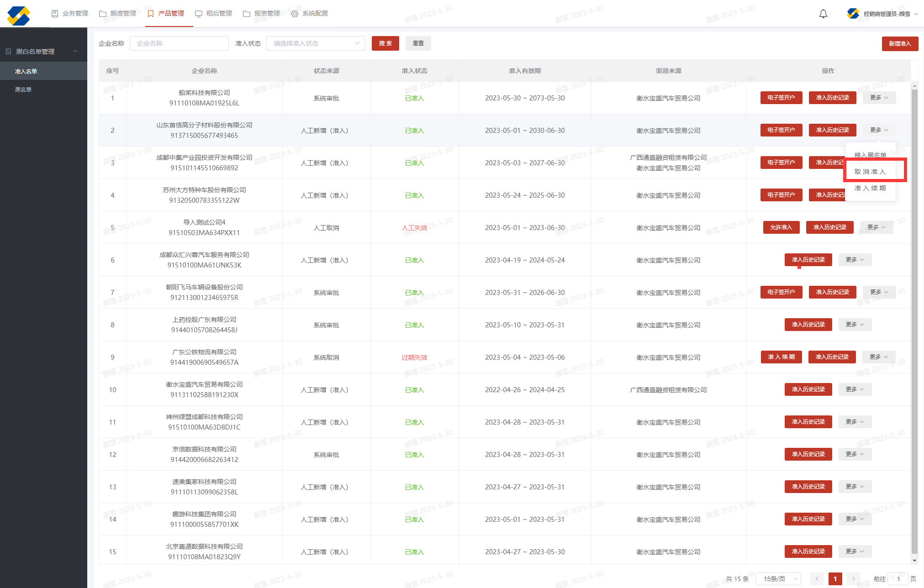924x588 pixels.
Task: Click the company logo in top-left
Action: point(19,15)
